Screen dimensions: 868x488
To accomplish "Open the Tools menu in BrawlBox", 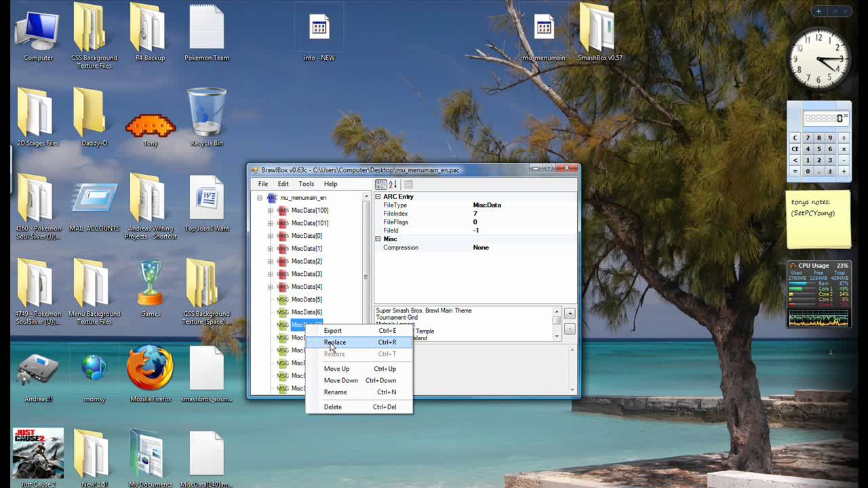I will pos(307,184).
